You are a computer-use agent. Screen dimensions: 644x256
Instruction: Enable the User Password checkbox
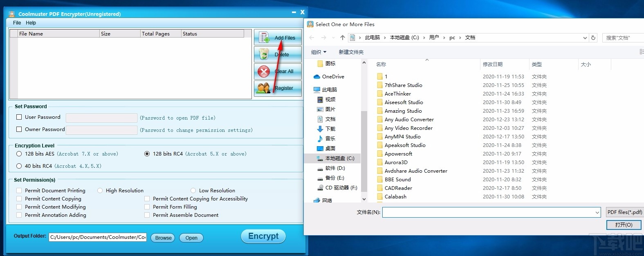(19, 117)
